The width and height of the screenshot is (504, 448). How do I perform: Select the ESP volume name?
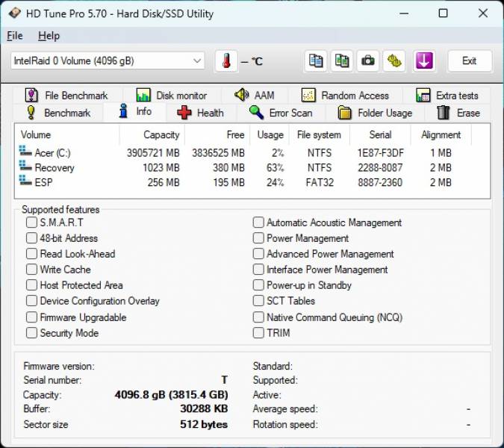[43, 182]
